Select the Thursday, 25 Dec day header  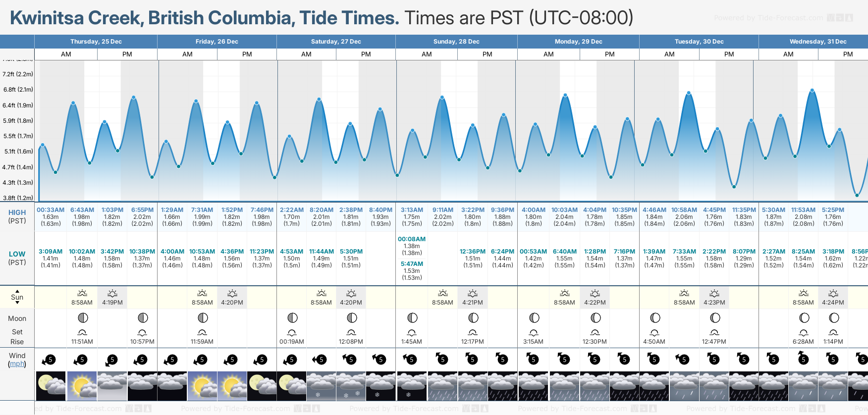(x=96, y=42)
